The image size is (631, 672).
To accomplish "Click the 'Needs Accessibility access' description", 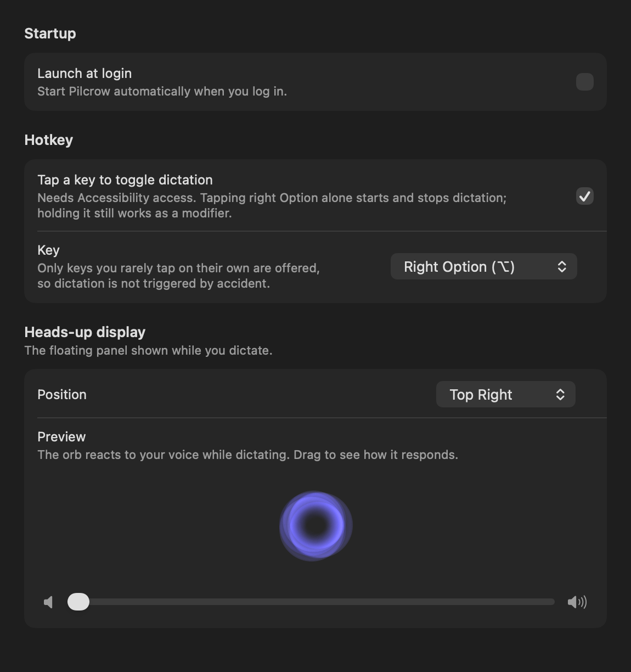I will (272, 205).
